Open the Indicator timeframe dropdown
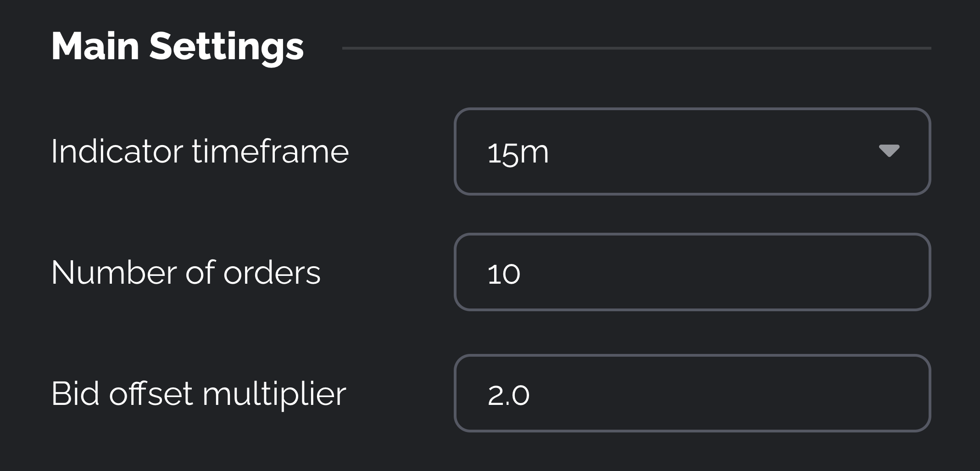980x471 pixels. click(692, 151)
